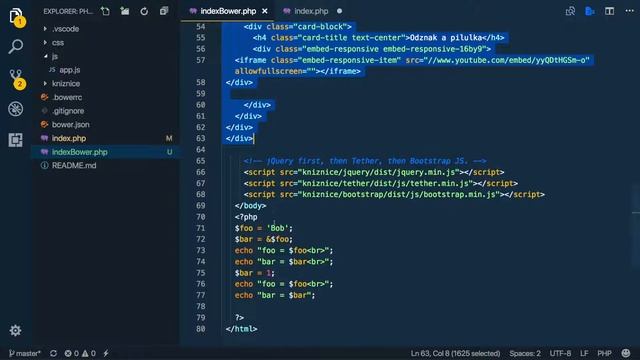Open the Search view

tap(16, 47)
